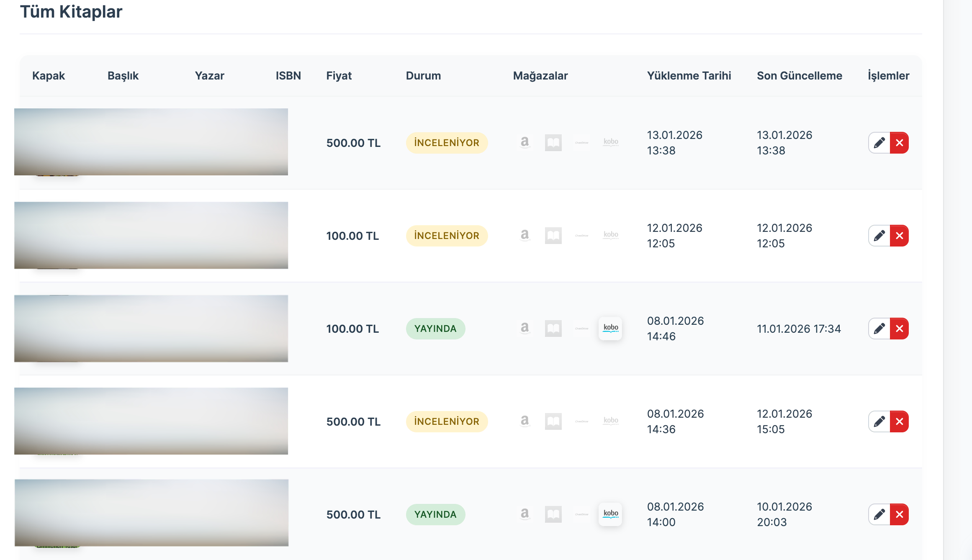The height and width of the screenshot is (560, 972).
Task: Edit the book uploaded 08.01.2026 14:00
Action: pos(879,514)
